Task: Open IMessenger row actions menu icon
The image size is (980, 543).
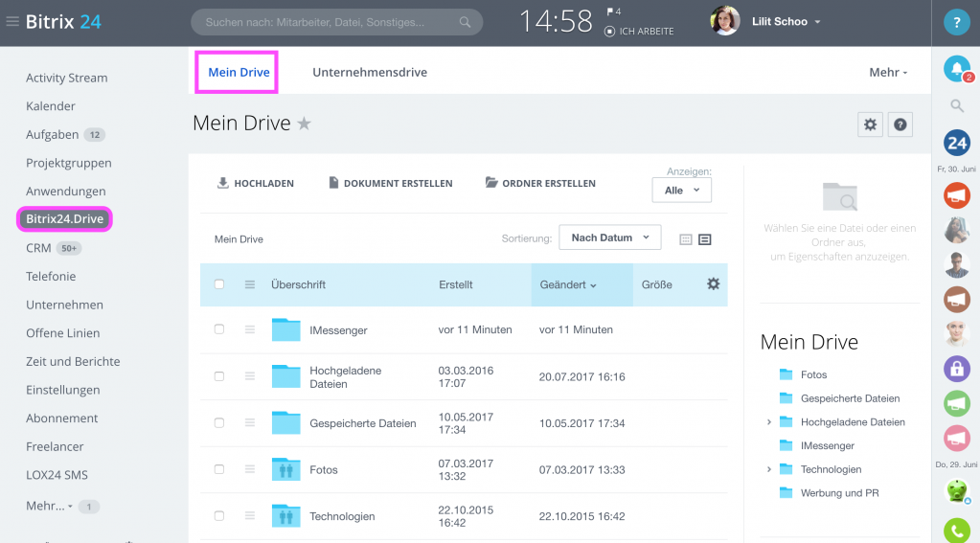Action: pyautogui.click(x=250, y=329)
